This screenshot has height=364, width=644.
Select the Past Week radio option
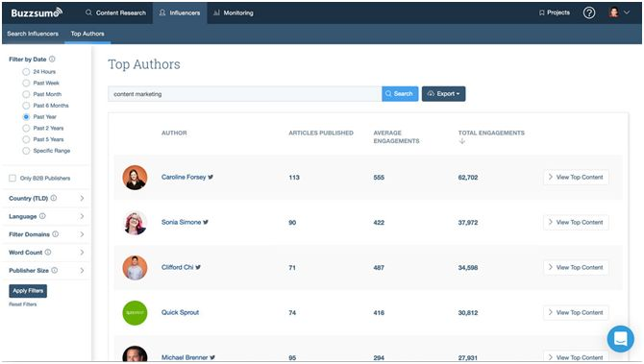pos(26,84)
